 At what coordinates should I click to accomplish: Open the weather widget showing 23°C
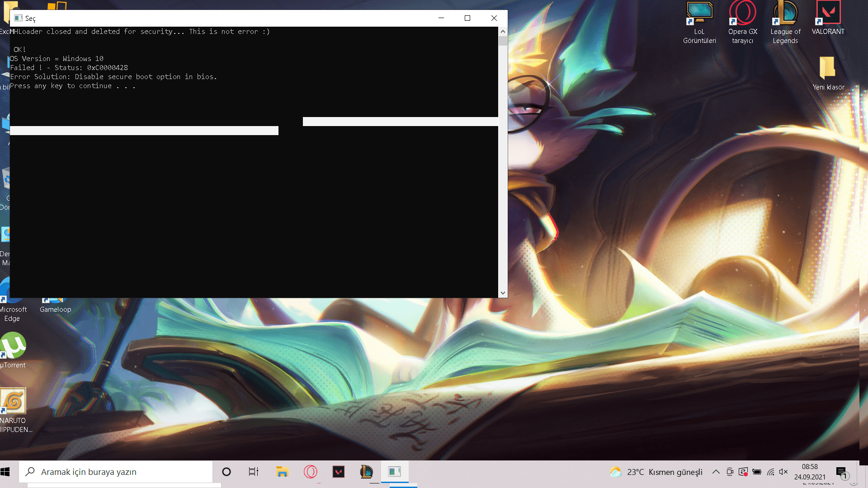pyautogui.click(x=656, y=472)
